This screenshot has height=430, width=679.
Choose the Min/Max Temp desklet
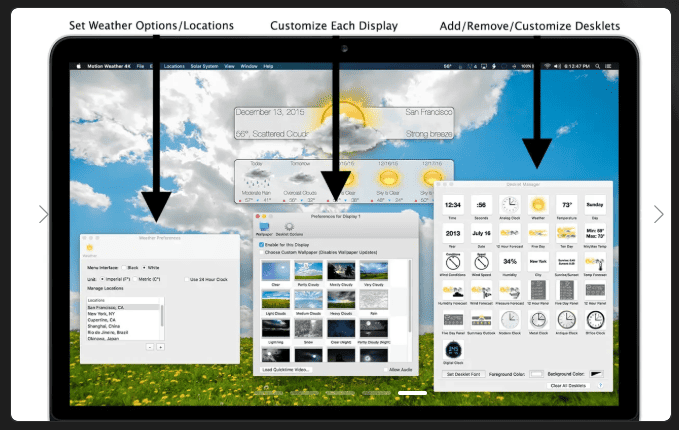click(x=595, y=233)
